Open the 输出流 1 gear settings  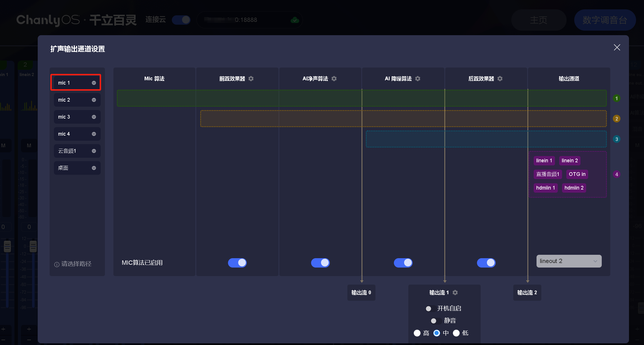pyautogui.click(x=455, y=293)
